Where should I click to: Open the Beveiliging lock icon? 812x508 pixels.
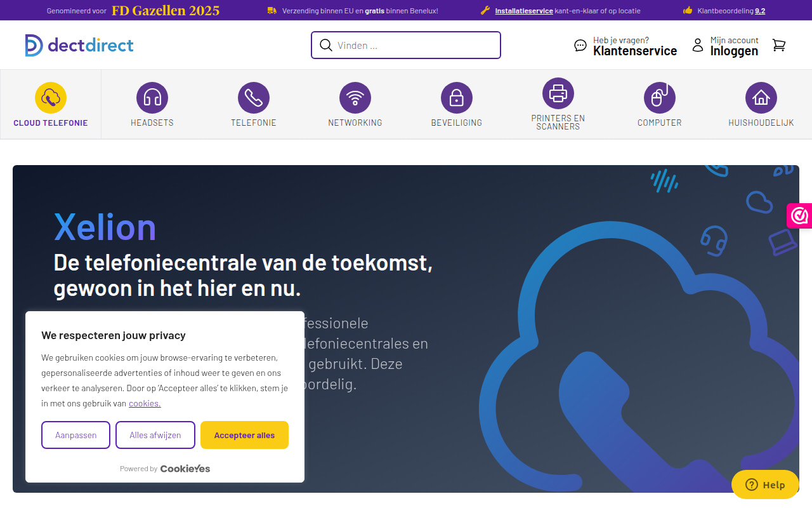tap(457, 98)
